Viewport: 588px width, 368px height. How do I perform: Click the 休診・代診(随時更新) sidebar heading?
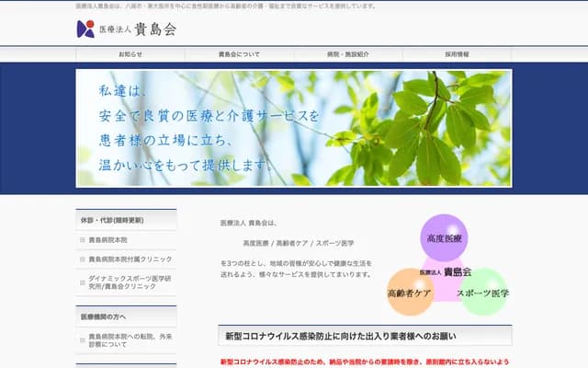point(126,220)
